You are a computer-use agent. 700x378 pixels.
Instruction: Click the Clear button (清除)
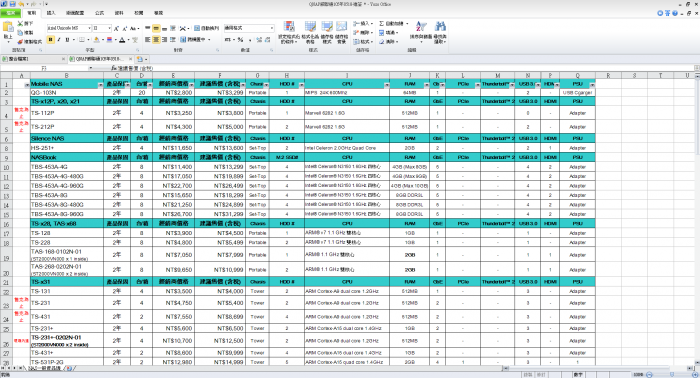pos(388,42)
